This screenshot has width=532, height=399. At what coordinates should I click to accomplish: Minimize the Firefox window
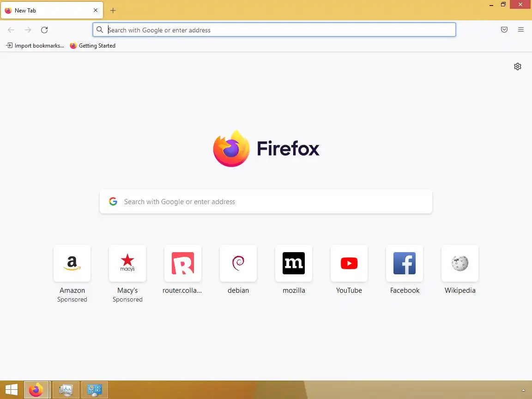coord(491,5)
